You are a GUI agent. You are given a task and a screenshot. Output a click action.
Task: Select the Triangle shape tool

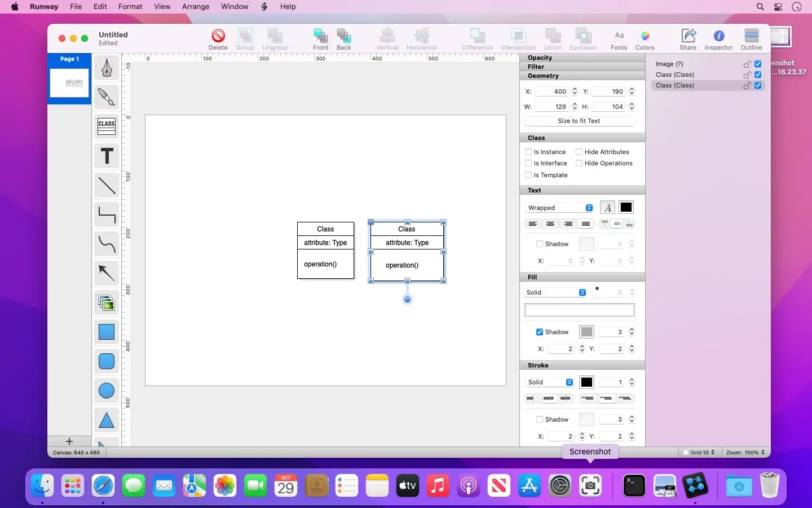pos(107,420)
